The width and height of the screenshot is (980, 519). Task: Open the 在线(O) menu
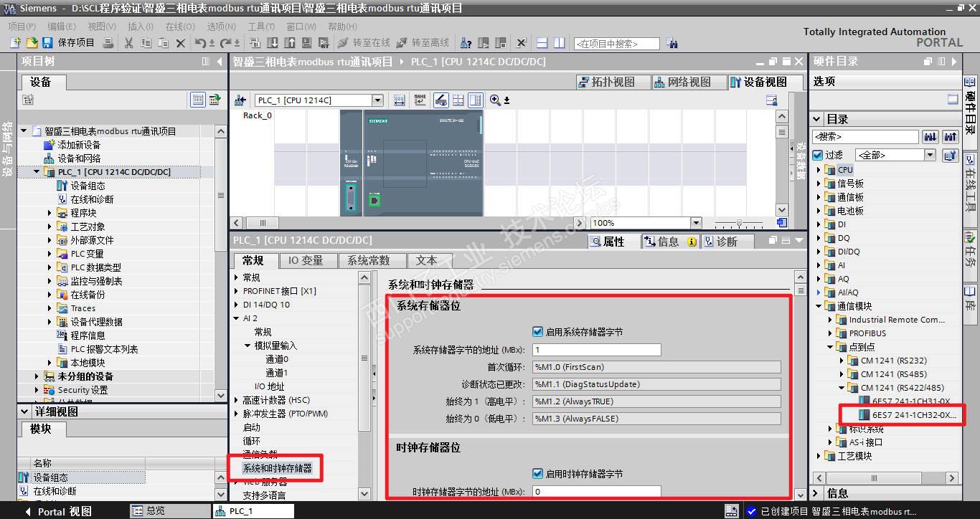point(179,27)
